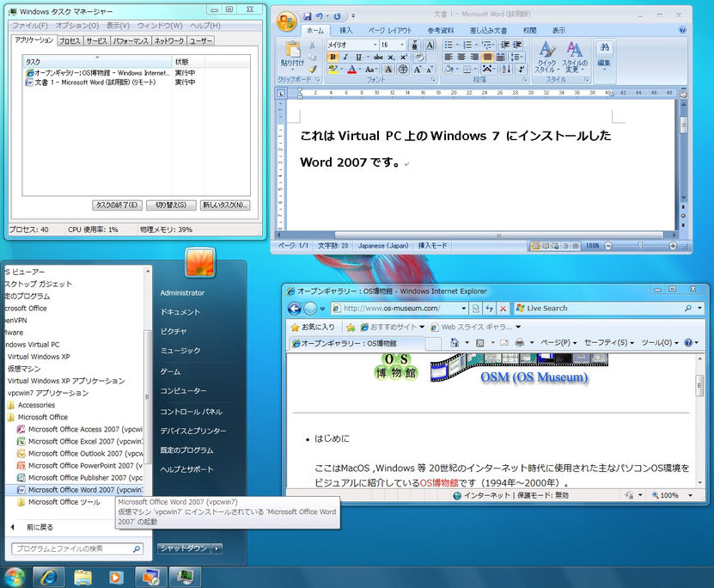The width and height of the screenshot is (714, 588).
Task: Undo the last action in Word
Action: pyautogui.click(x=320, y=16)
